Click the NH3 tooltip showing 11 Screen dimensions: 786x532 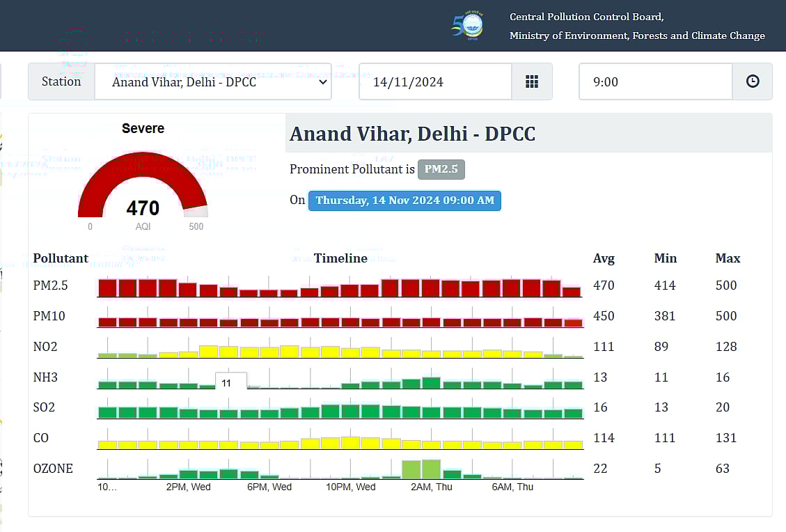pos(230,382)
